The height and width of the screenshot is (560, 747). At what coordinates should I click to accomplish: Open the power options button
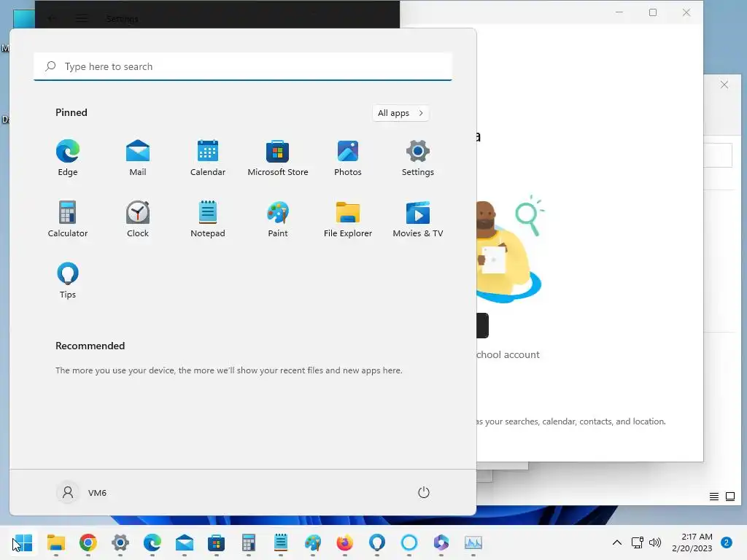coord(424,492)
